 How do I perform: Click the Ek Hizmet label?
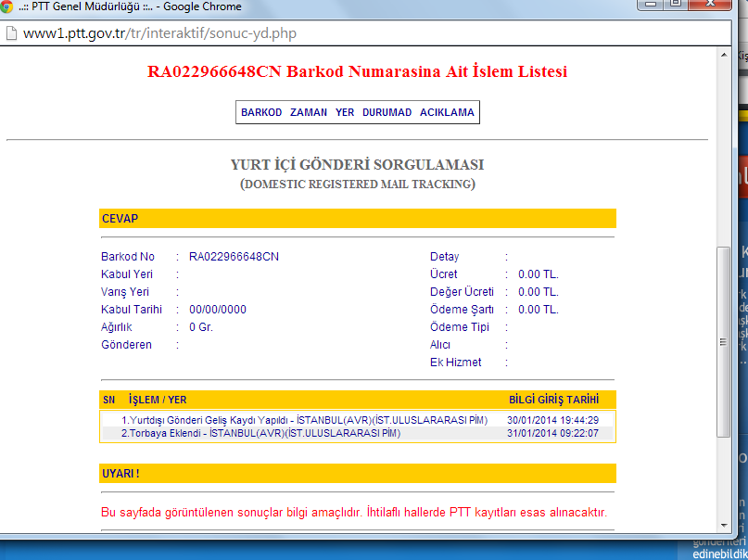pos(455,363)
